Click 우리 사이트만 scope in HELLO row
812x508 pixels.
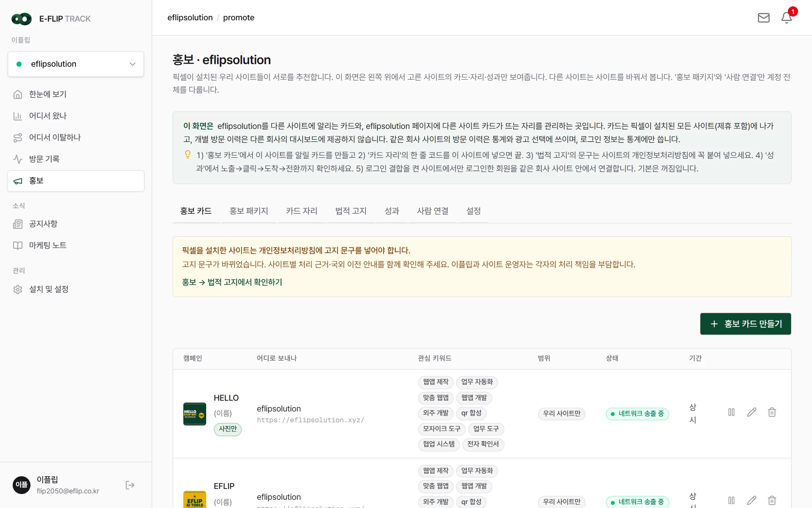pyautogui.click(x=562, y=414)
